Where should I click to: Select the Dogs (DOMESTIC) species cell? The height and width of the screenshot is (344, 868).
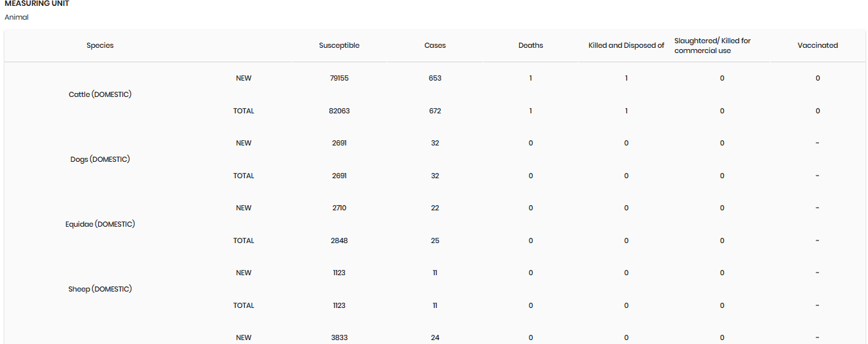pos(100,159)
